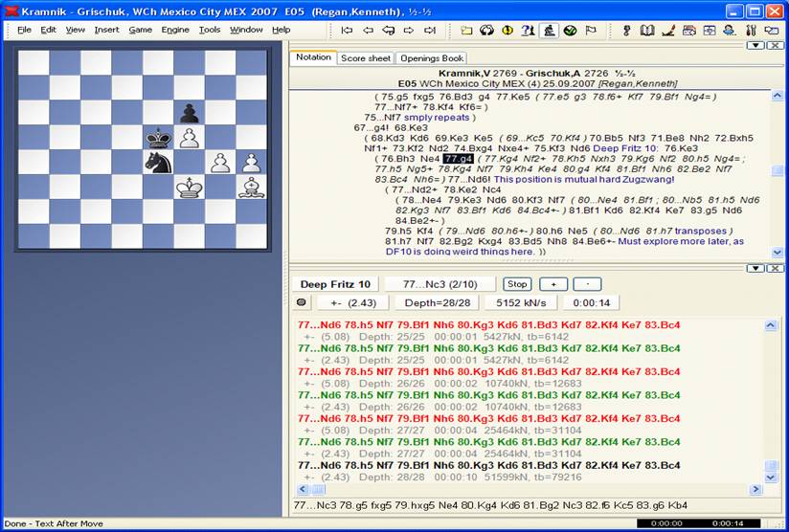The image size is (789, 532).
Task: Click the black knight on the chessboard
Action: pos(159,163)
